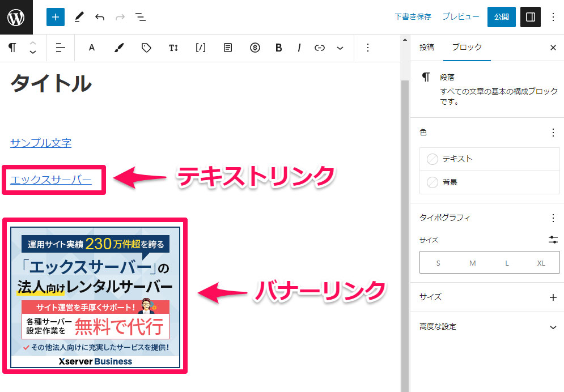This screenshot has height=392, width=564.
Task: Expand the 高度な設定 section
Action: (x=553, y=327)
